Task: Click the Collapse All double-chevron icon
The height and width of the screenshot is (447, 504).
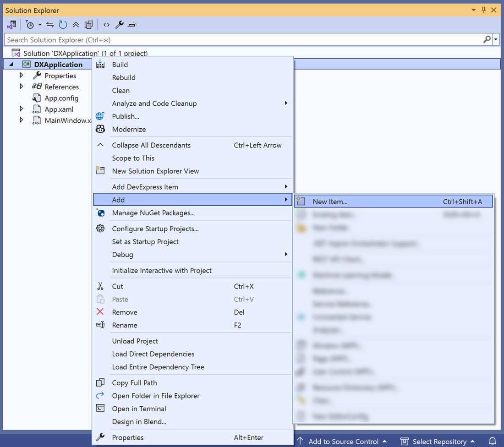Action: pyautogui.click(x=76, y=25)
